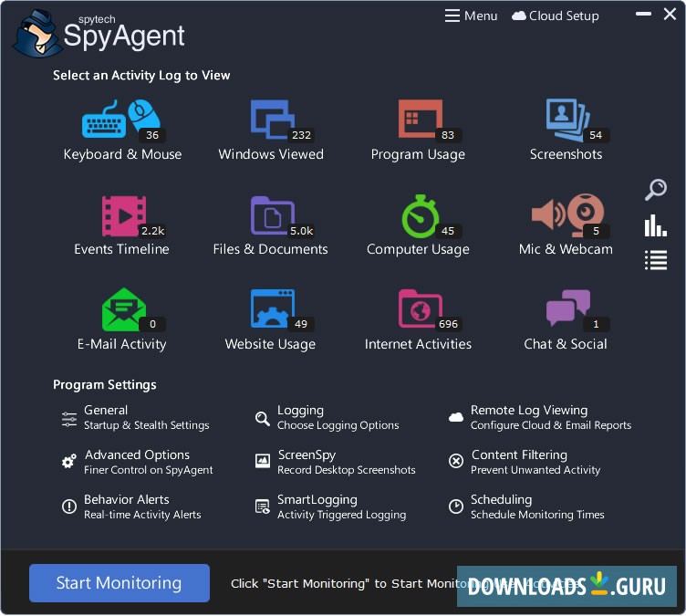Click the Content Filtering X-circle icon
The width and height of the screenshot is (686, 616).
pos(456,461)
